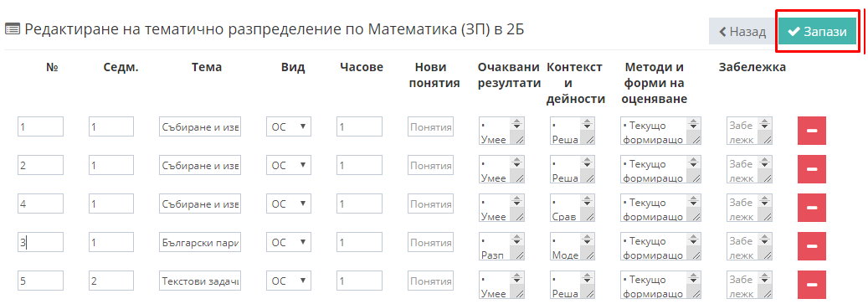Expand the ОС dropdown in row 2

289,165
